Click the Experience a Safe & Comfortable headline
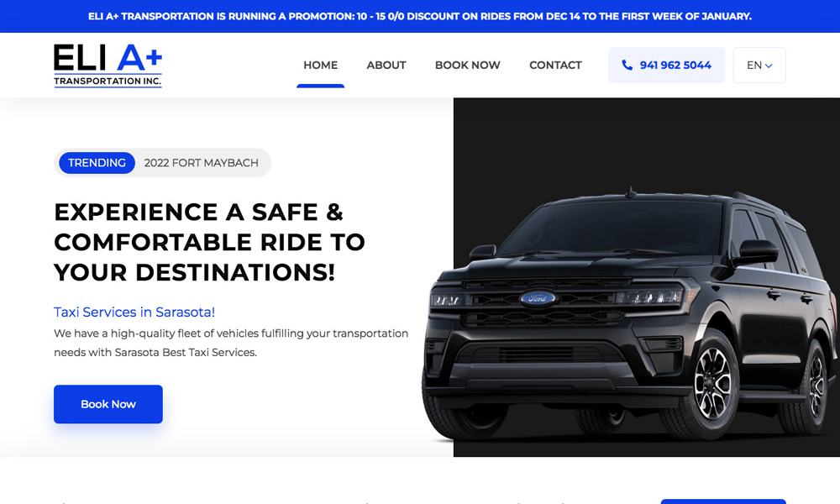The width and height of the screenshot is (840, 504). click(x=209, y=242)
